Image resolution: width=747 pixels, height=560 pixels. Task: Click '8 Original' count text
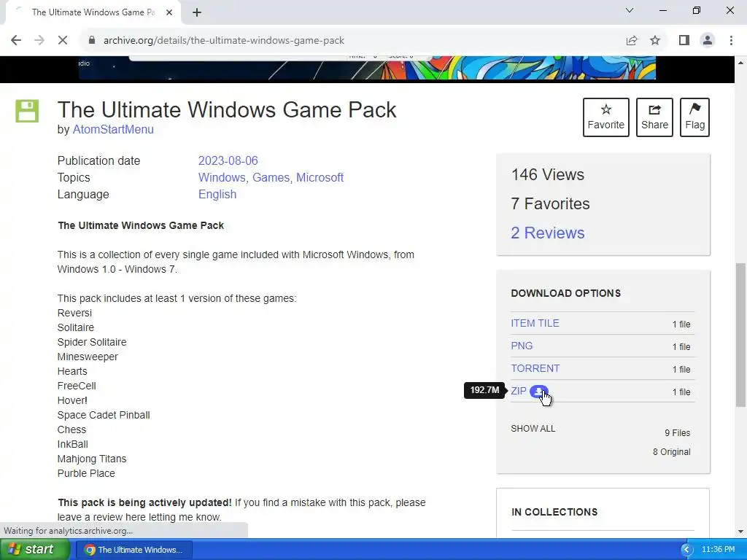(671, 452)
